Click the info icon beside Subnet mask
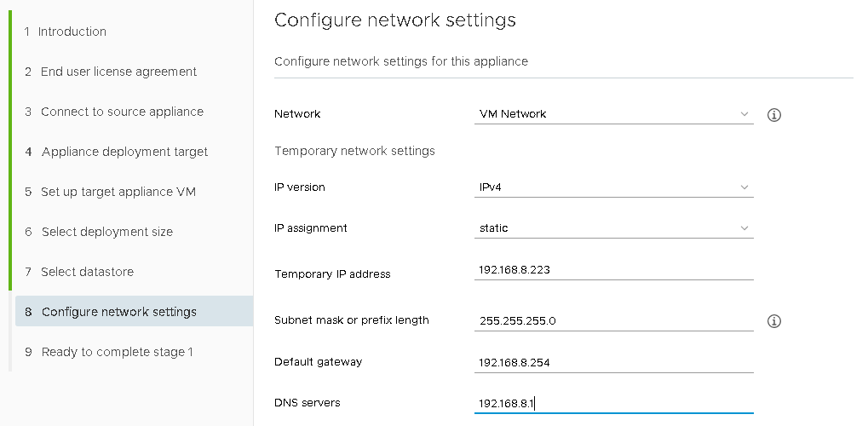Screen dimensions: 868x426 click(x=774, y=321)
